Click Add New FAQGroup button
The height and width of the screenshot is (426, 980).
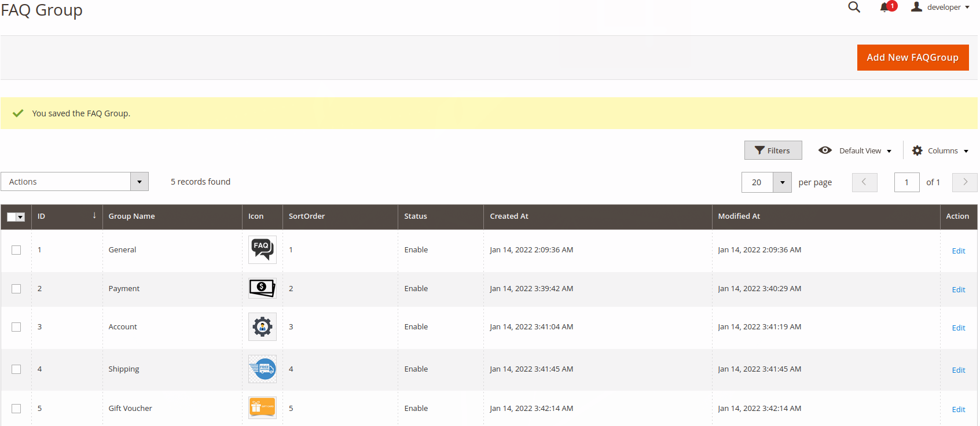pos(912,57)
